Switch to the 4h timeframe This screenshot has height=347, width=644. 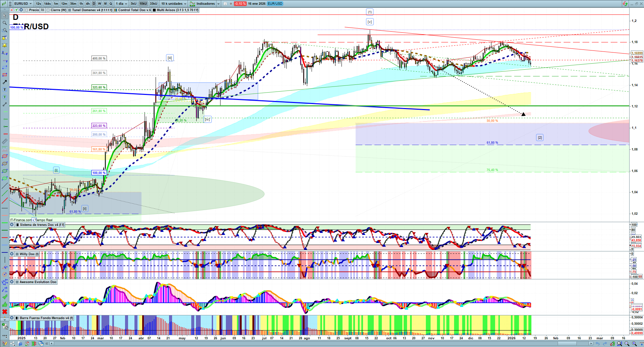pyautogui.click(x=88, y=4)
